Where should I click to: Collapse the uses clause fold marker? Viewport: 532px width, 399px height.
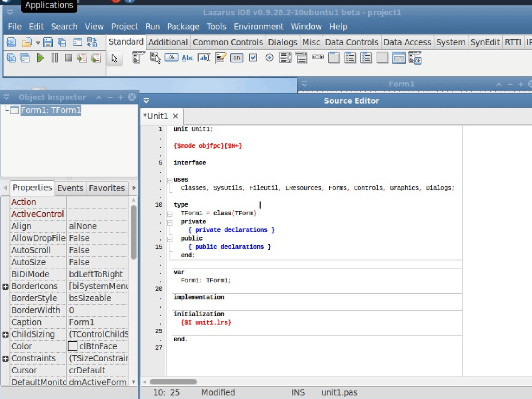[170, 180]
